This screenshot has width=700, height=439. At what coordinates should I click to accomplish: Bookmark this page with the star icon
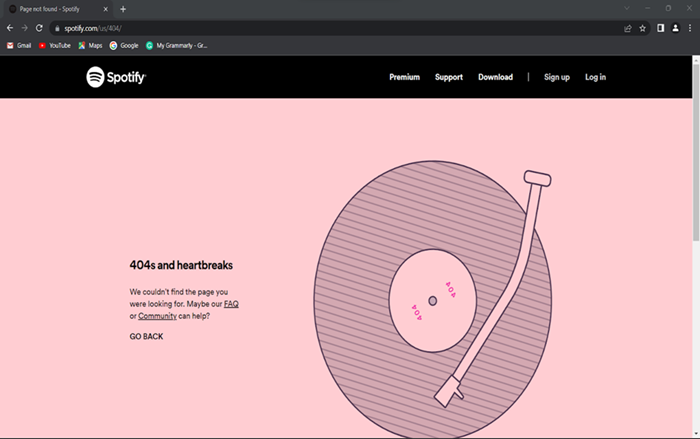tap(642, 28)
